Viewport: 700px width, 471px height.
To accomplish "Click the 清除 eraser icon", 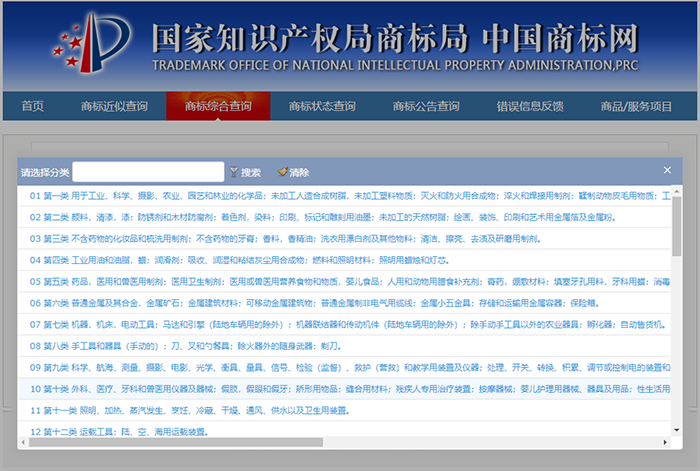I will point(283,172).
